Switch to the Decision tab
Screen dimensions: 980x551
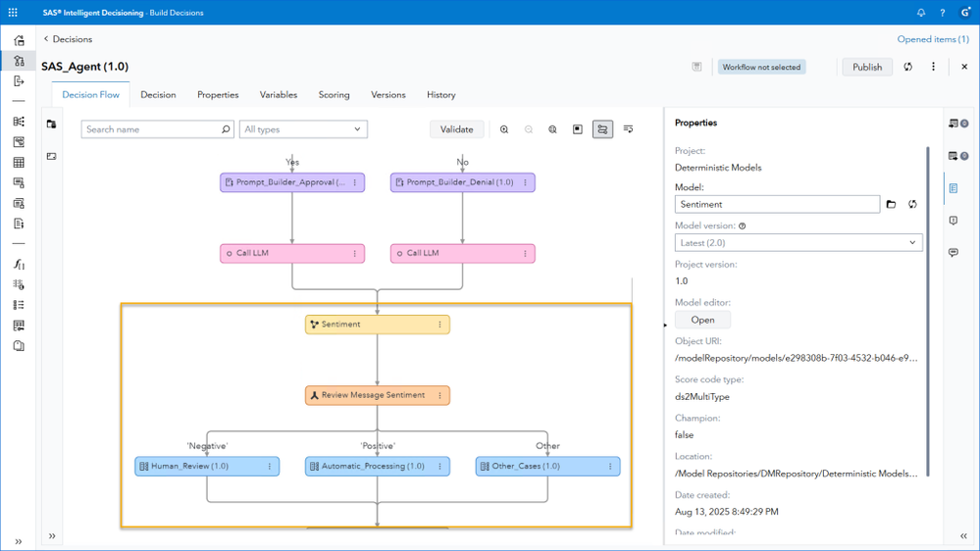tap(158, 95)
